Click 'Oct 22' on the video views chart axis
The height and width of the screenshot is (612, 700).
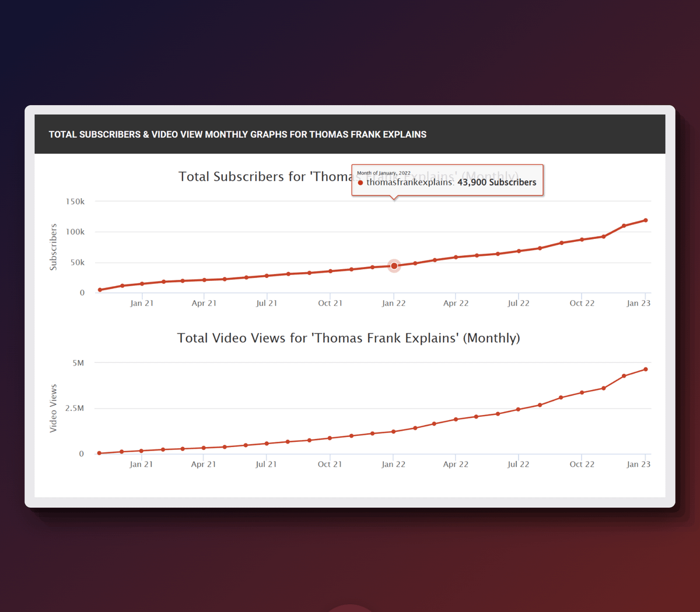(x=582, y=465)
